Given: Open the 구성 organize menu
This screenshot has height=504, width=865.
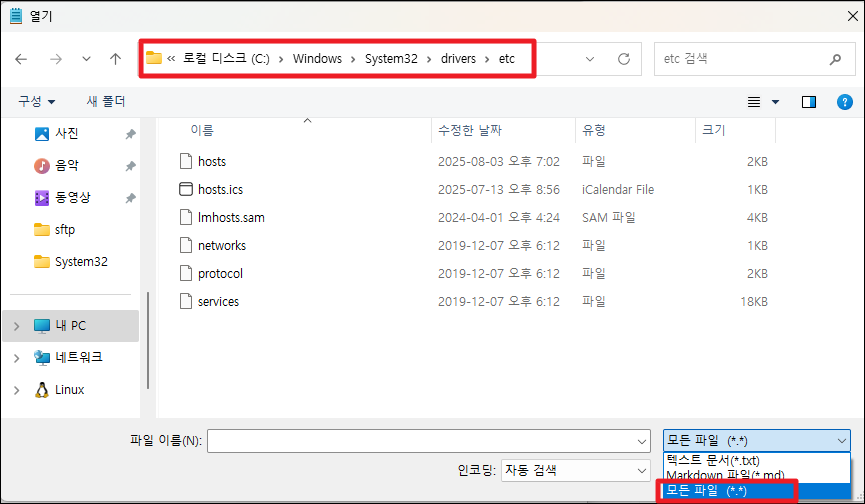Looking at the screenshot, I should pyautogui.click(x=36, y=101).
